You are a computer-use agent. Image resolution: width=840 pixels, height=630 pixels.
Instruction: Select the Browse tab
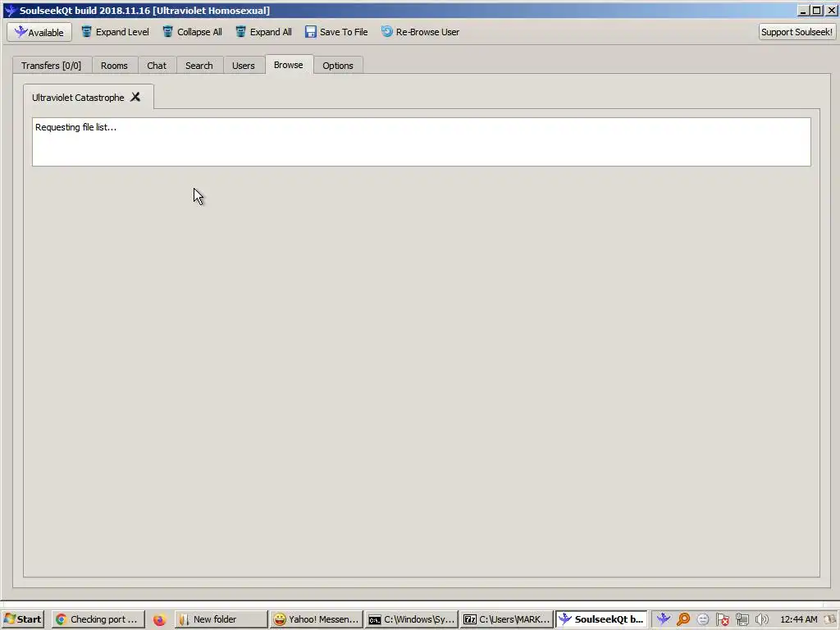(x=288, y=65)
